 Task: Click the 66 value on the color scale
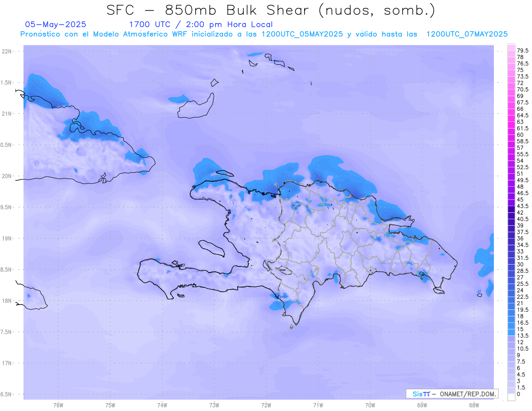pyautogui.click(x=520, y=109)
